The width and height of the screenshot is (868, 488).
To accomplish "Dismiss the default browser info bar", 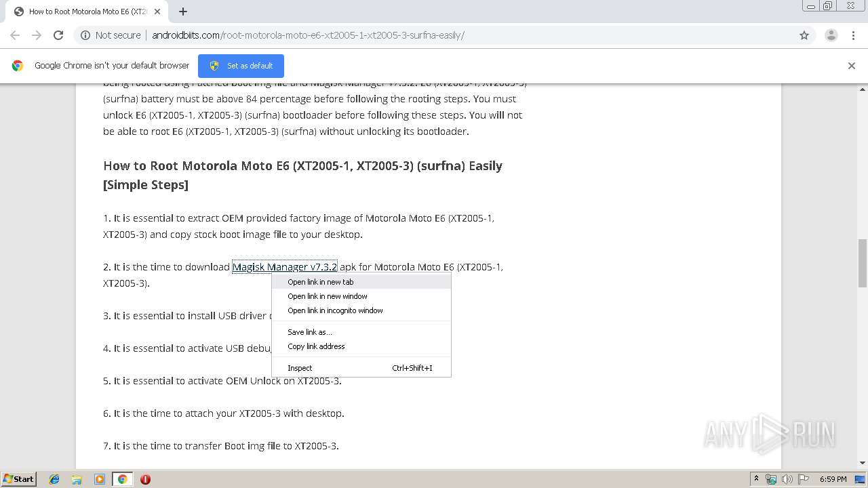I will tap(852, 66).
